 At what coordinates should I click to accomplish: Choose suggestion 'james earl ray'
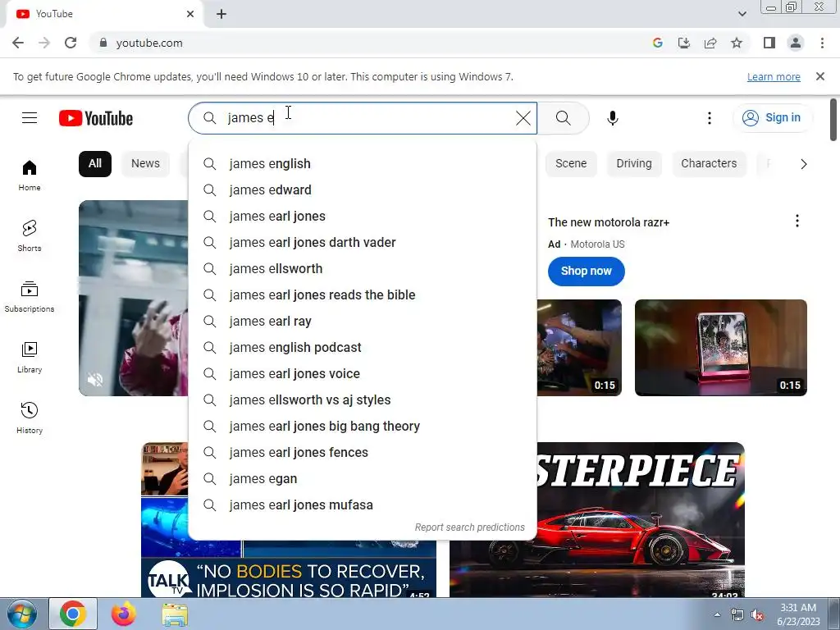click(x=363, y=321)
